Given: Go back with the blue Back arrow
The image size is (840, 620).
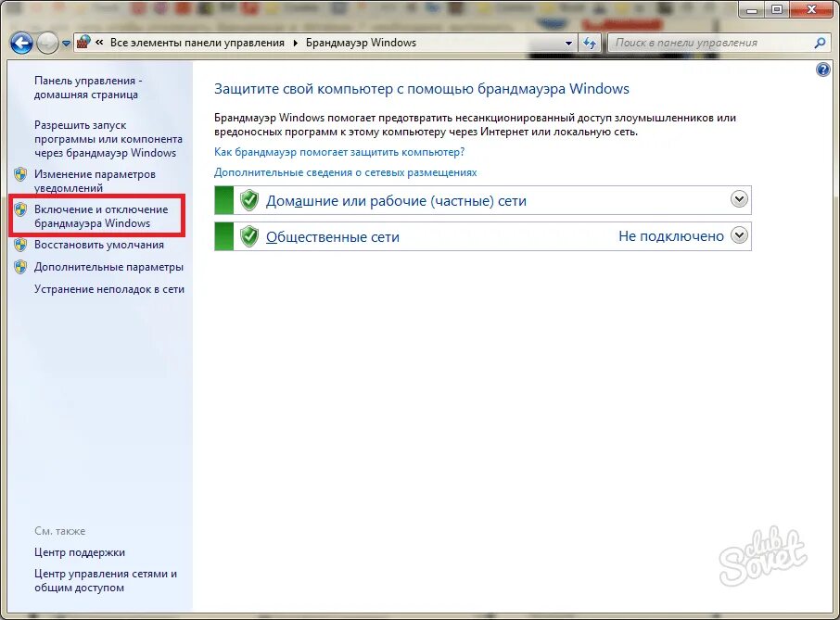Looking at the screenshot, I should [21, 44].
